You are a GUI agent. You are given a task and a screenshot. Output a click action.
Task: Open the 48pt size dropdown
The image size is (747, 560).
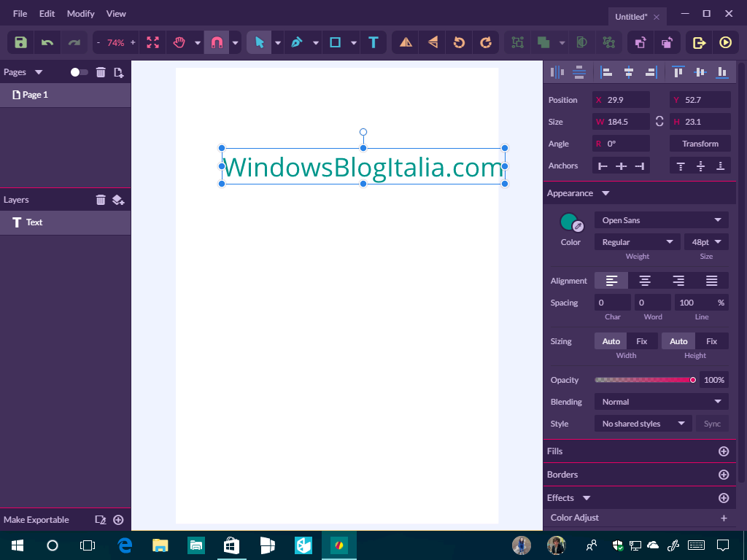pyautogui.click(x=706, y=242)
